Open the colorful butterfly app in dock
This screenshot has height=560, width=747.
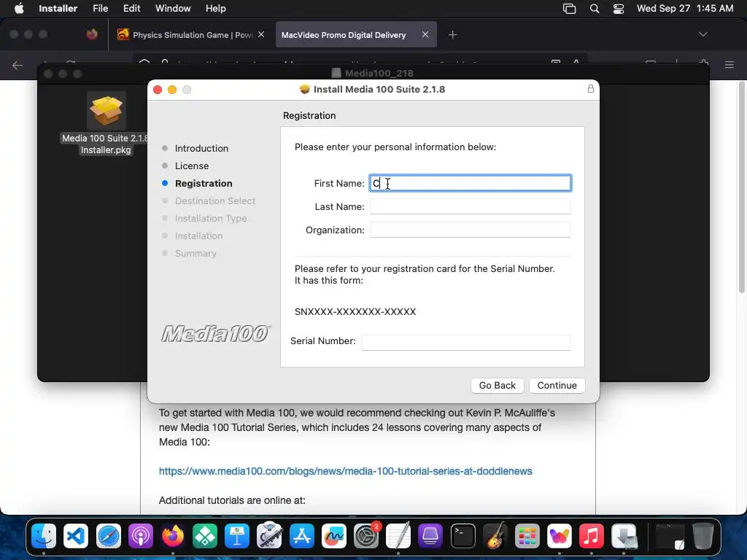pos(560,536)
